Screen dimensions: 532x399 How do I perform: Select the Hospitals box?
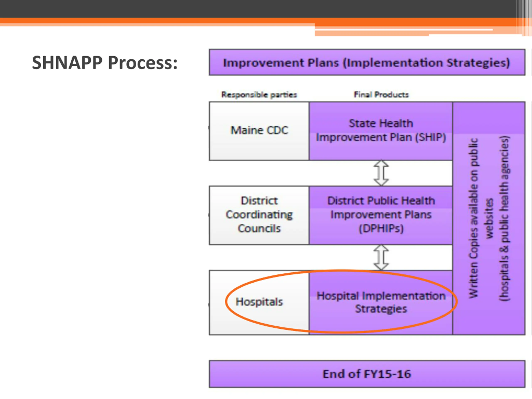259,302
